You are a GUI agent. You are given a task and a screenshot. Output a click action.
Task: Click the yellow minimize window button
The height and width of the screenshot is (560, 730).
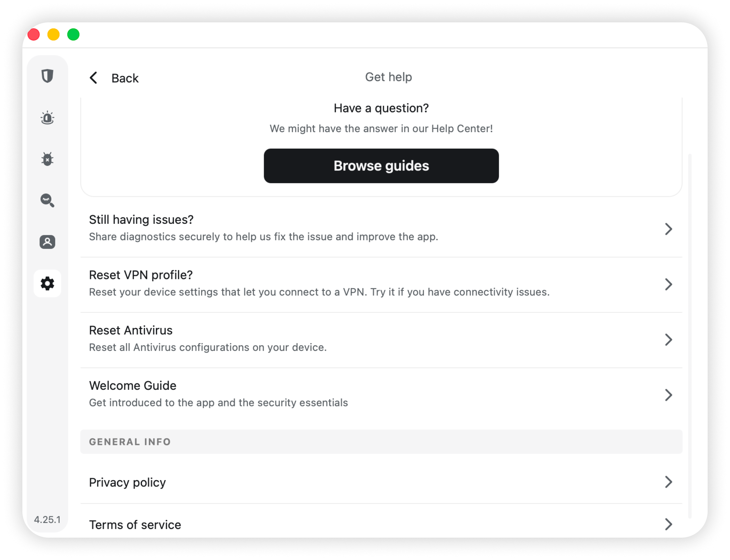[53, 34]
